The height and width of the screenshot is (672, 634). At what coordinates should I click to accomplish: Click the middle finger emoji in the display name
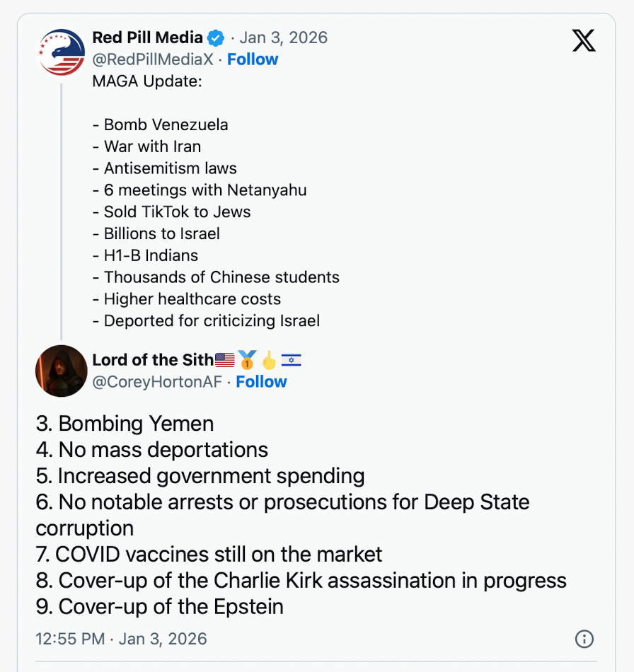pos(269,360)
